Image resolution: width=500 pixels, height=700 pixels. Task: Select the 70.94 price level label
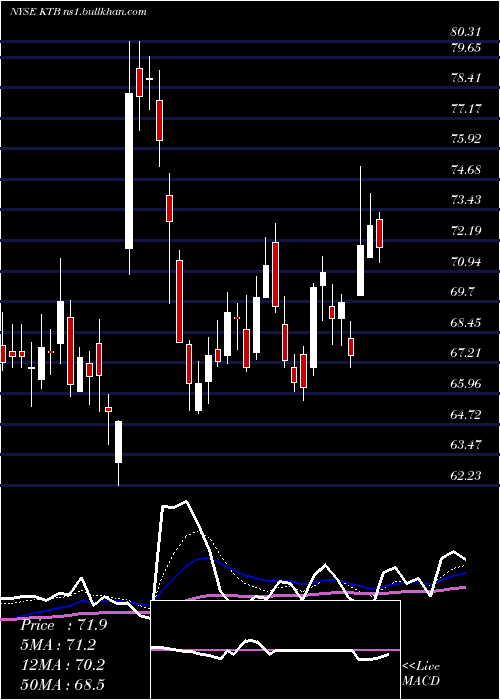coord(466,262)
